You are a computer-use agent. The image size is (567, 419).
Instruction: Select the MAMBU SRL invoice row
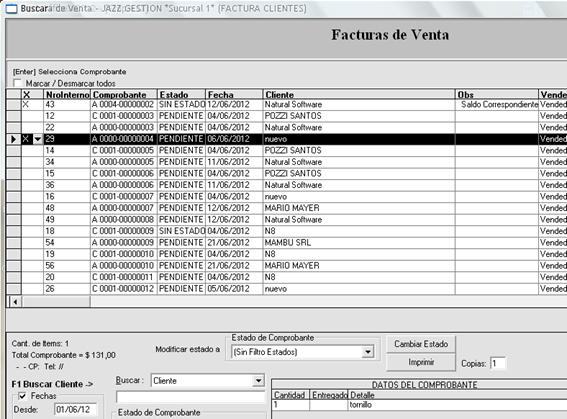point(286,243)
